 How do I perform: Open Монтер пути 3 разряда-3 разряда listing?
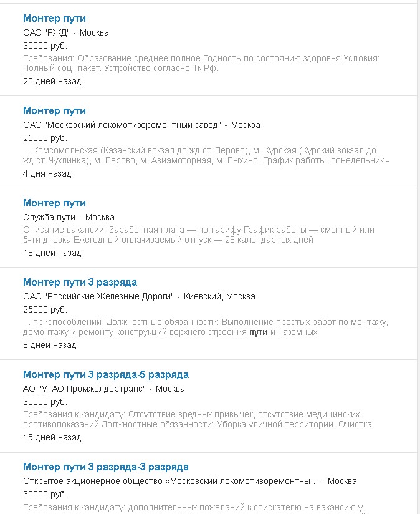pos(105,467)
